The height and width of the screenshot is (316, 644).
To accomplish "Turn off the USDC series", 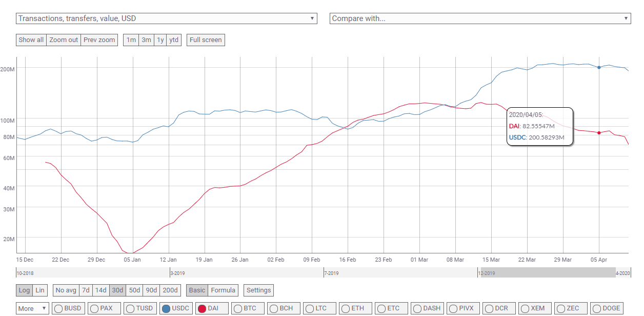I will pyautogui.click(x=176, y=308).
